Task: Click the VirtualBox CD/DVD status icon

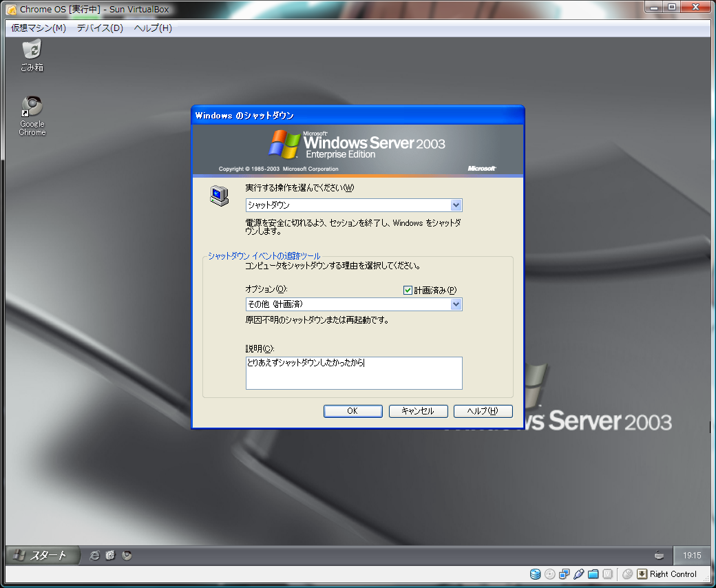Action: click(550, 574)
